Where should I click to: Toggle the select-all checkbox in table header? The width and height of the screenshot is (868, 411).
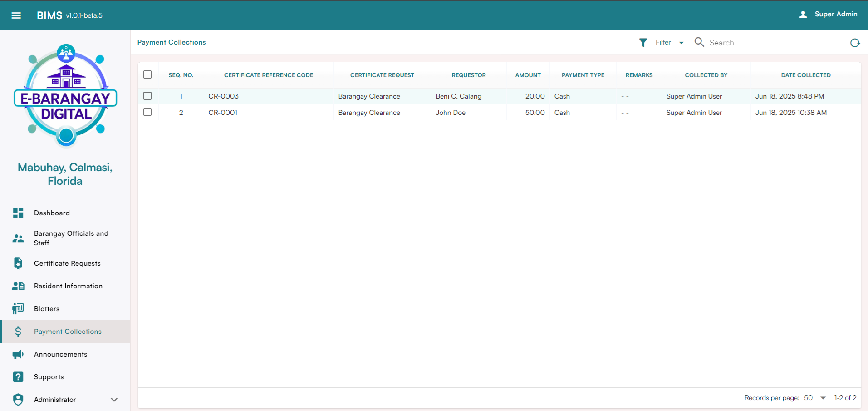tap(147, 74)
